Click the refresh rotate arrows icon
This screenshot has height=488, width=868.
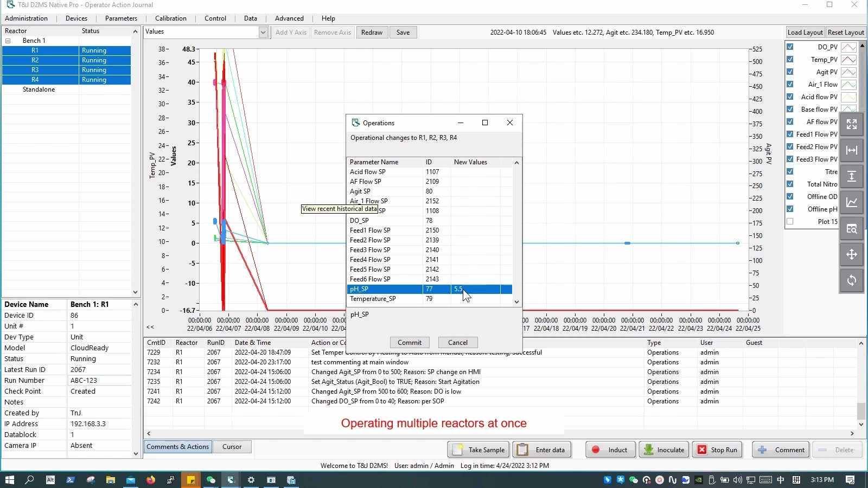pyautogui.click(x=852, y=280)
